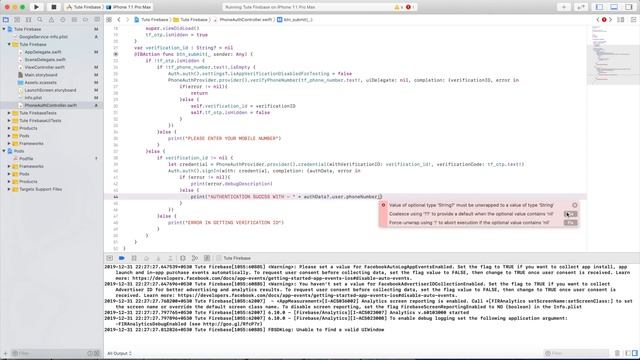Select GoogleService-Info.plist in the navigator
This screenshot has width=640, height=360.
[42, 37]
